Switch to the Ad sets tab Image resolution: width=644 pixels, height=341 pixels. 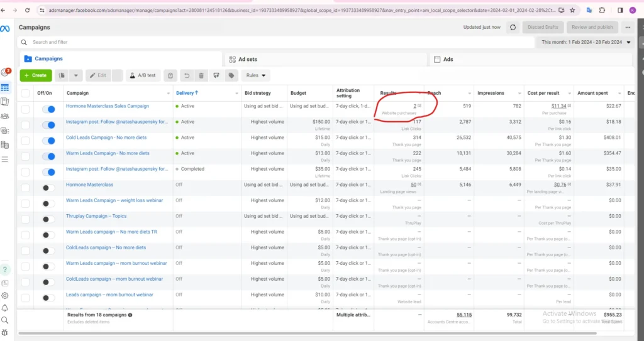coord(247,59)
